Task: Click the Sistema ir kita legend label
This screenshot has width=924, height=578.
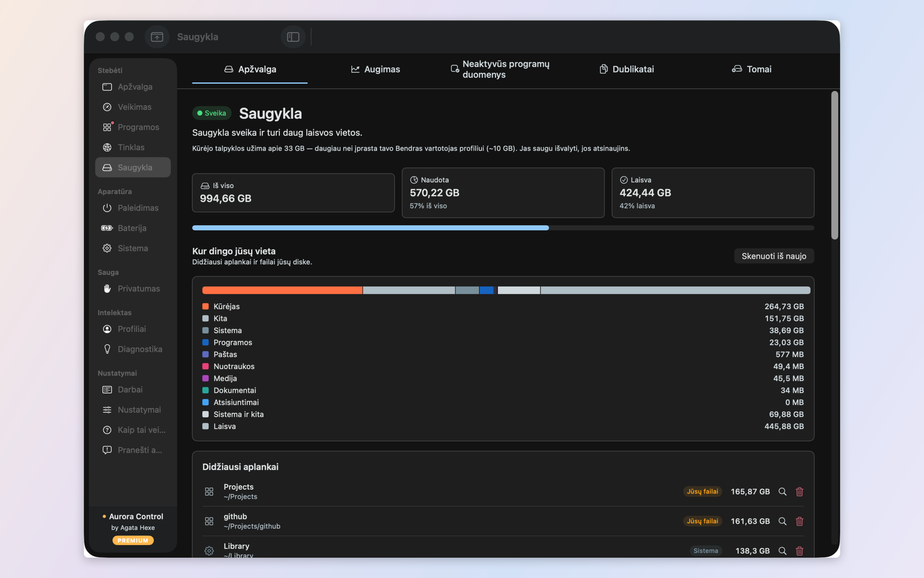Action: pyautogui.click(x=239, y=414)
